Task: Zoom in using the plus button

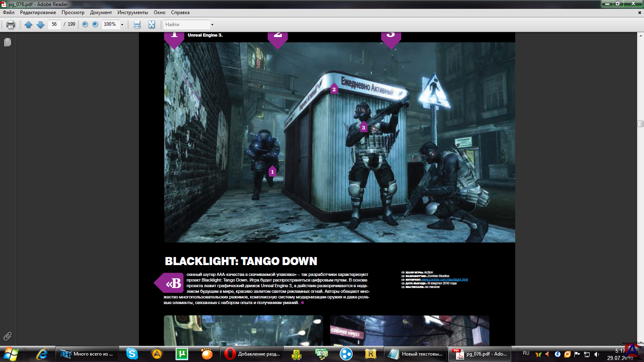Action: click(95, 24)
